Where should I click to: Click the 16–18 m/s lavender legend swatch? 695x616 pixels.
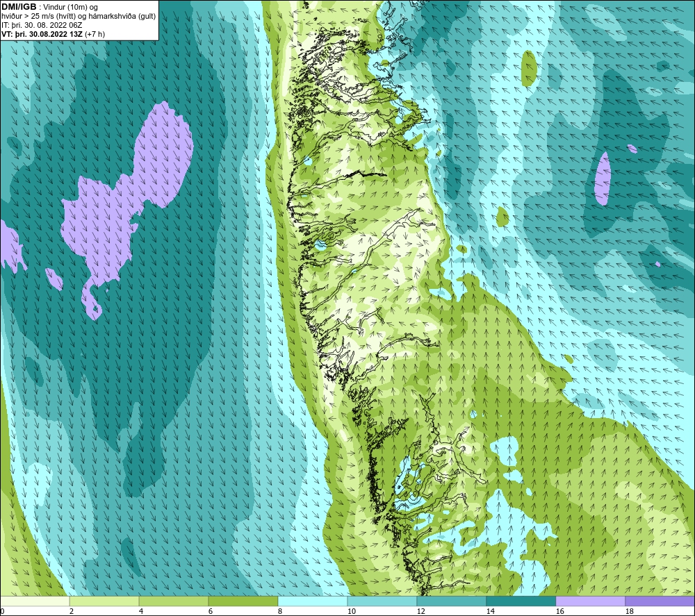click(x=590, y=601)
